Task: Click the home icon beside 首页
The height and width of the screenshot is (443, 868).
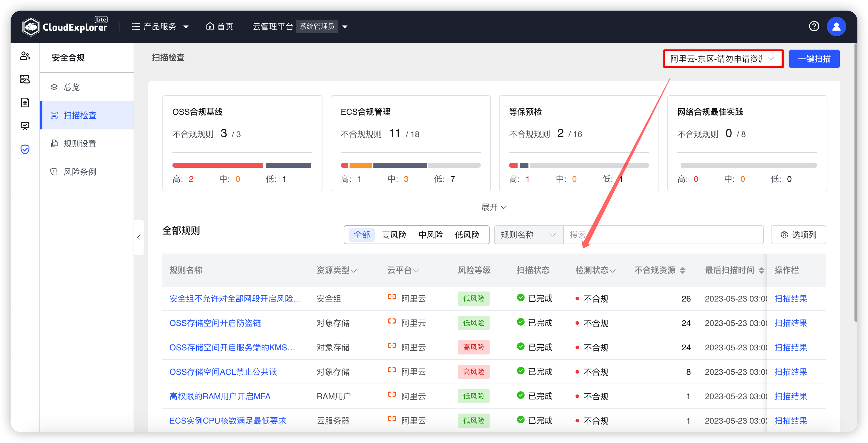Action: [x=210, y=26]
